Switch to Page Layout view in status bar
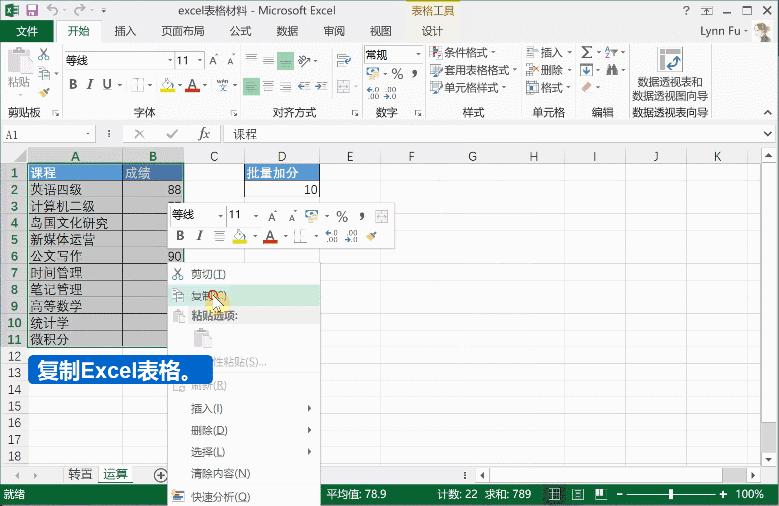The image size is (779, 506). [578, 494]
